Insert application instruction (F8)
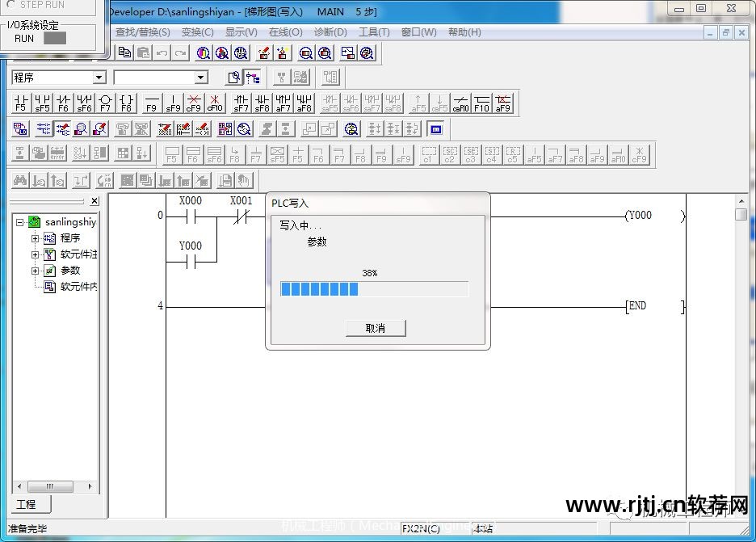756x542 pixels. coord(126,103)
